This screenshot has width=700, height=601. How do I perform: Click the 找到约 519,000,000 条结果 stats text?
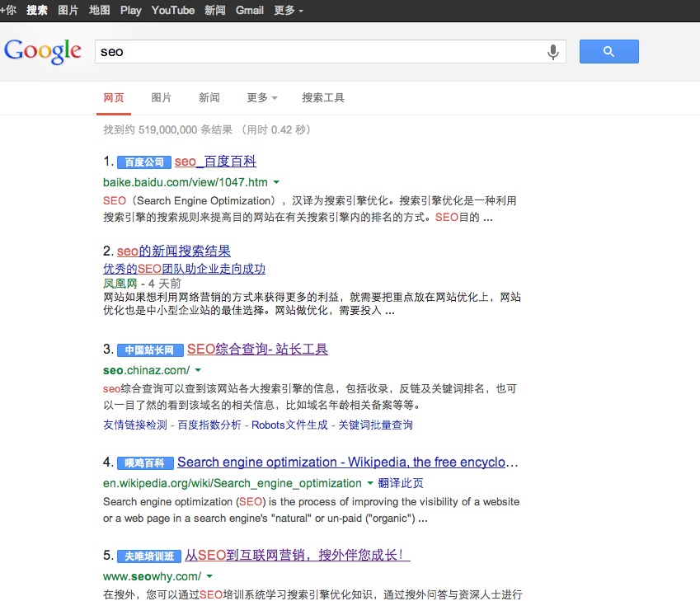[x=168, y=130]
